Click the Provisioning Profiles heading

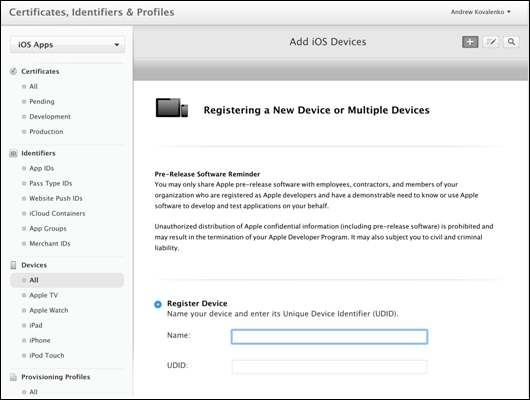56,377
